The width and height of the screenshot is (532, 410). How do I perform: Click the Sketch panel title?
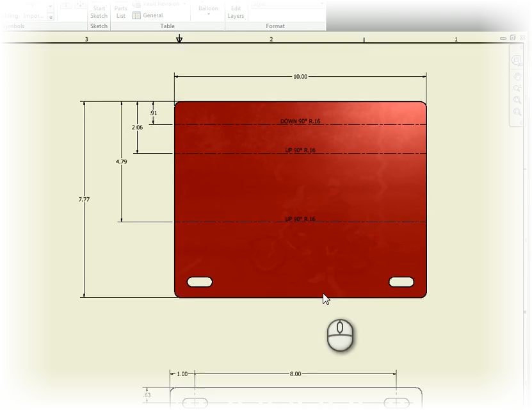99,26
